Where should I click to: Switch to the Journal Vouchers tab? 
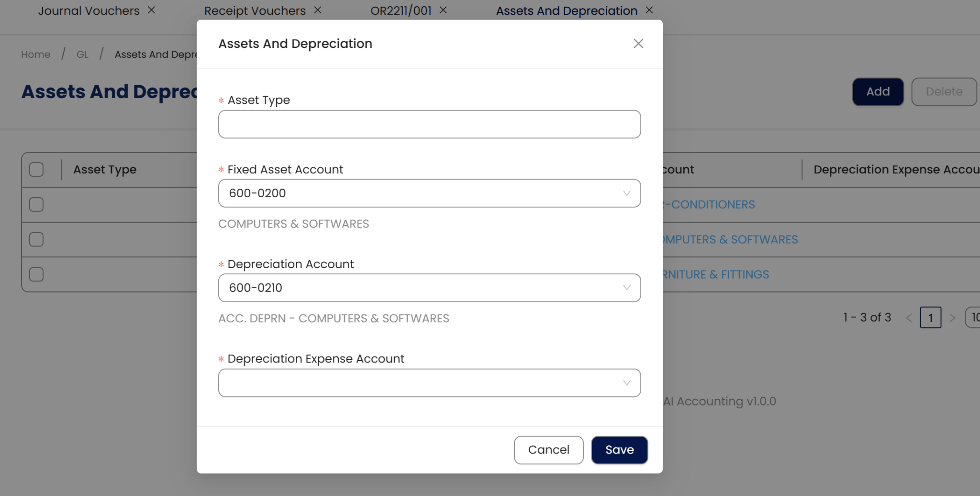[89, 11]
